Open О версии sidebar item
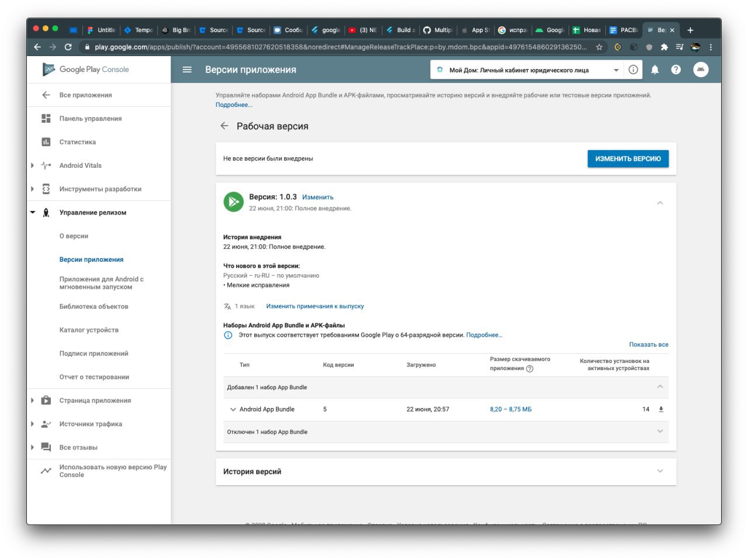Screen dimensions: 748x560 click(x=74, y=236)
